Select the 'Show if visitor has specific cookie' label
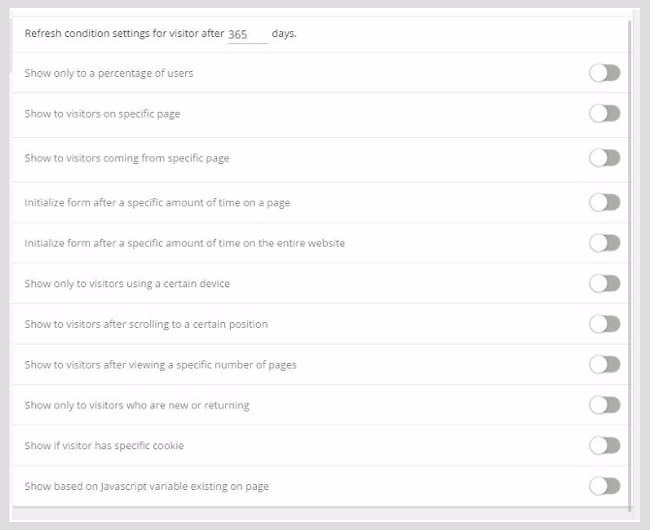The image size is (650, 530). (x=104, y=445)
